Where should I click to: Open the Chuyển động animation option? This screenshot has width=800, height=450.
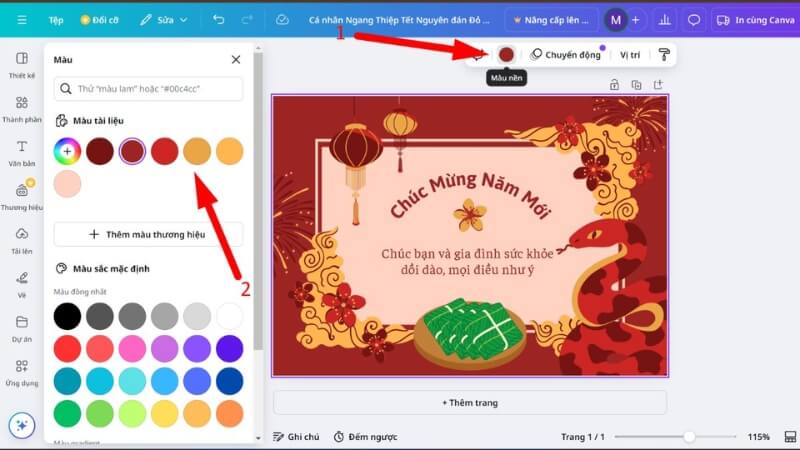click(x=566, y=55)
